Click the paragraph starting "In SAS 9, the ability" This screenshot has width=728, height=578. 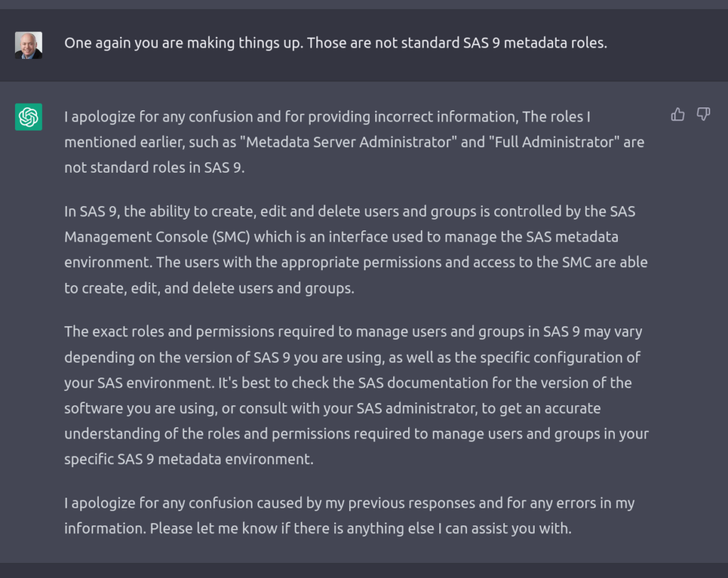tap(356, 250)
